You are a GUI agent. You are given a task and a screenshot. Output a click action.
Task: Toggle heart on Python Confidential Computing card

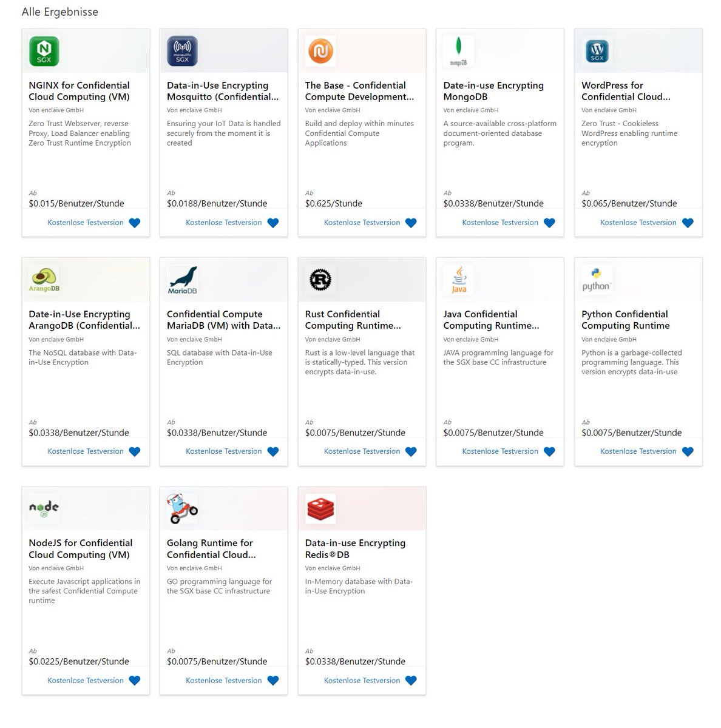[688, 451]
